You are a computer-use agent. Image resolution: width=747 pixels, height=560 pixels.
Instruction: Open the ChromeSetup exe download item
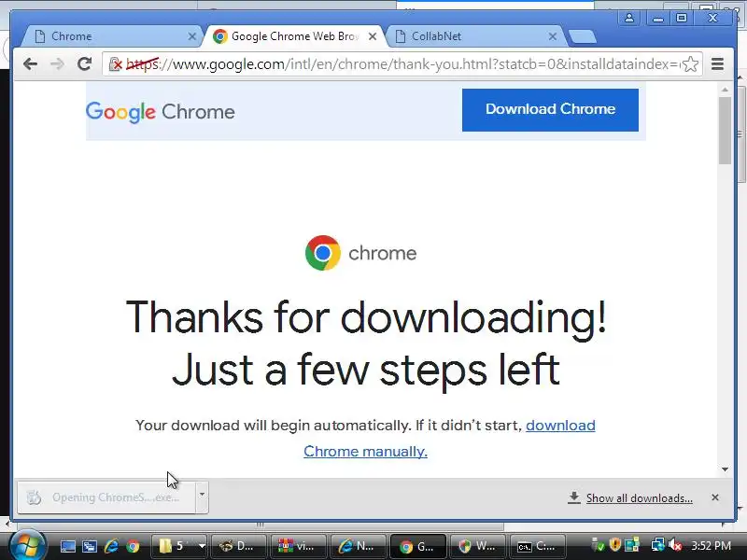point(106,497)
